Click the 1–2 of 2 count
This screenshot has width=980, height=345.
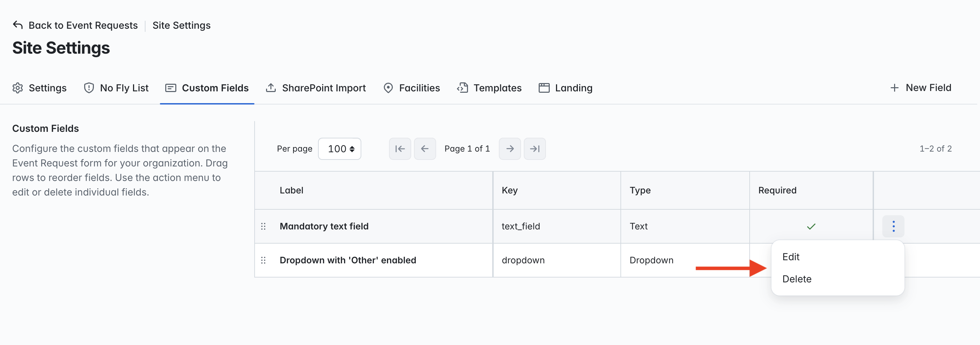pos(936,148)
